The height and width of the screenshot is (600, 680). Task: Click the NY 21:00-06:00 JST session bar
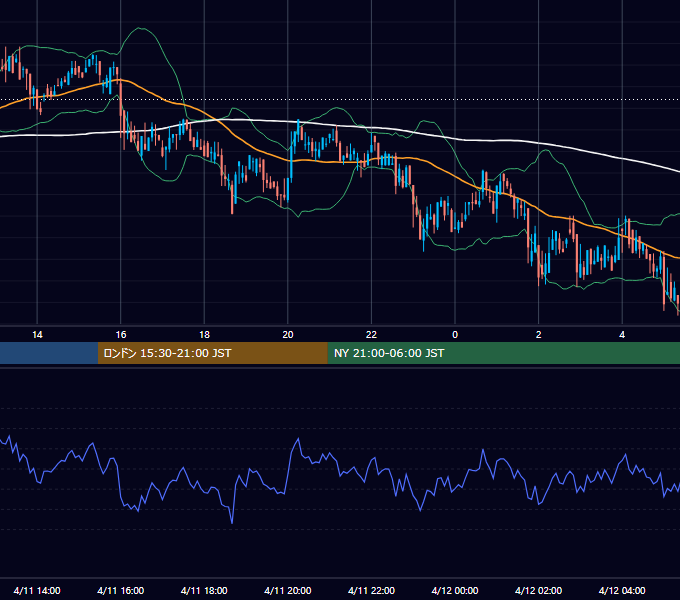(503, 353)
